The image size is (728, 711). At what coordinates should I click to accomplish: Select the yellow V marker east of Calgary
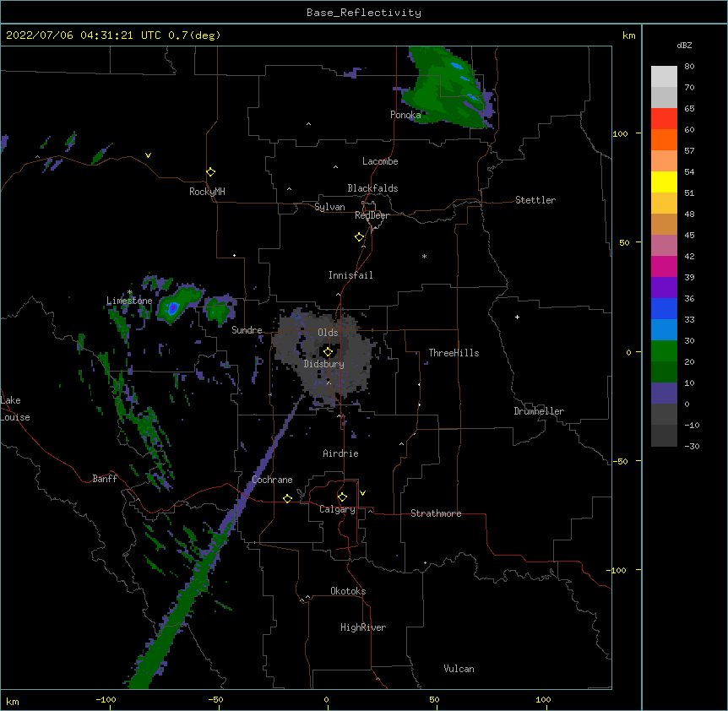click(362, 493)
